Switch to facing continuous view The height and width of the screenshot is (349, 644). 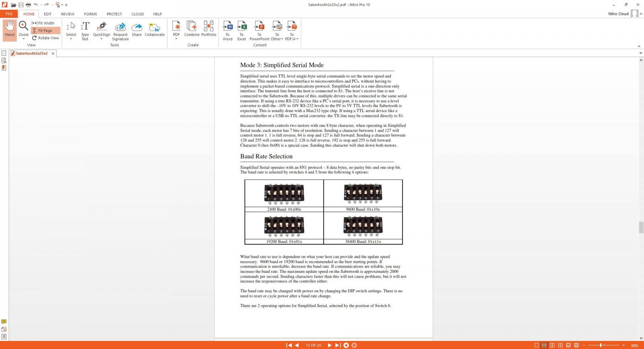point(560,345)
